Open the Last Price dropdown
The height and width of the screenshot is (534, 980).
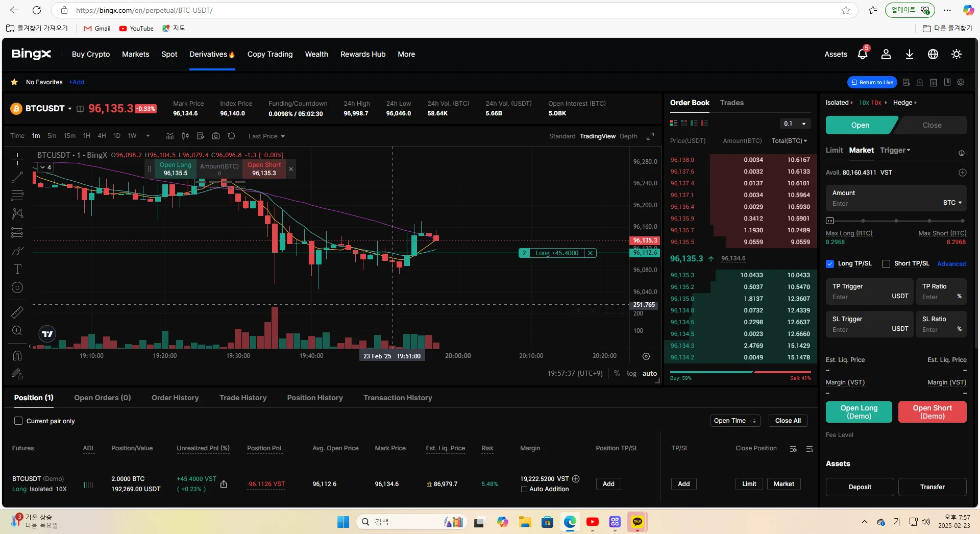click(x=266, y=136)
